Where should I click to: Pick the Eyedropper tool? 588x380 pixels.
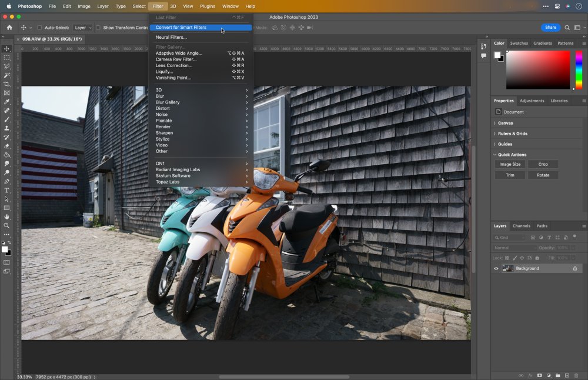point(7,102)
